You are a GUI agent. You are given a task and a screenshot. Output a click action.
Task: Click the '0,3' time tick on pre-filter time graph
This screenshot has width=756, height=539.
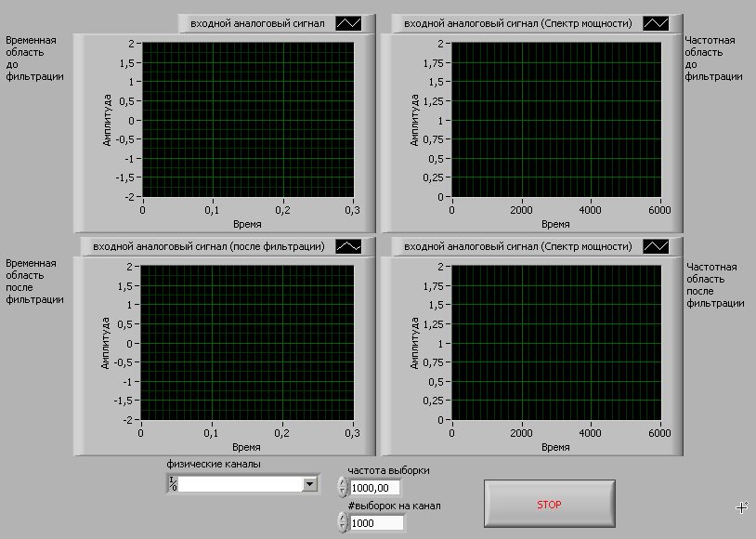pyautogui.click(x=352, y=210)
